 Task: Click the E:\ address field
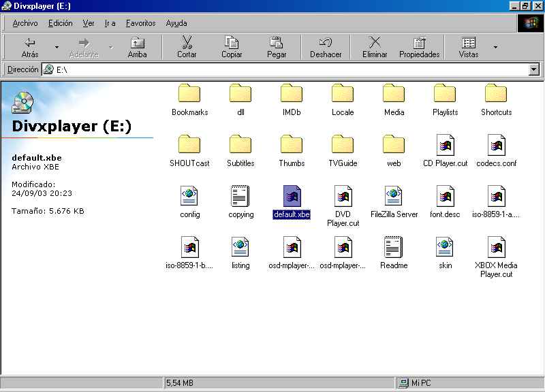pos(285,69)
